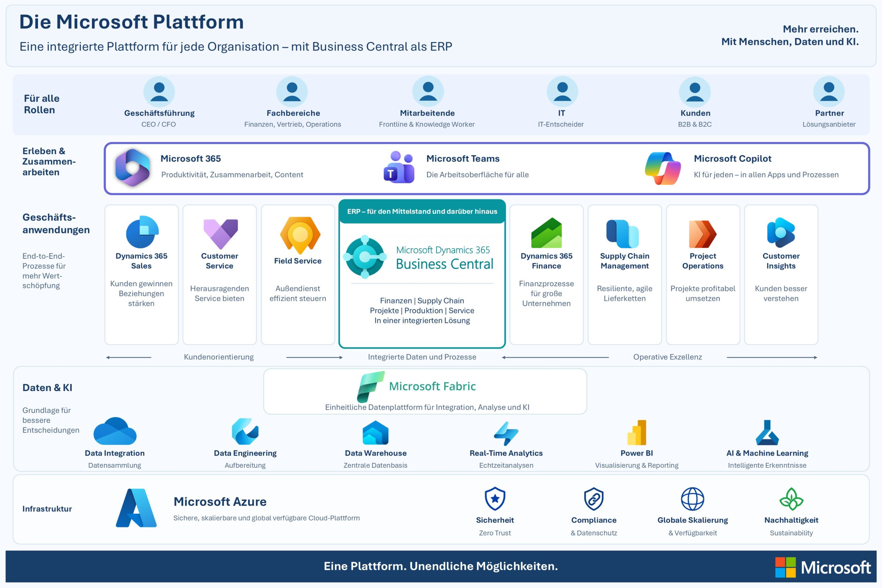Click 'Finanzen | Supply Chain' text line
882x588 pixels.
(x=422, y=301)
